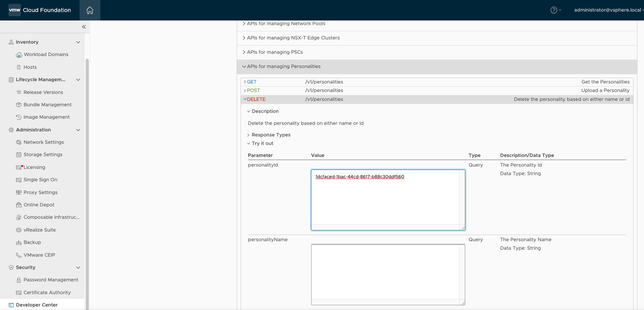Click the Composable Infrastructure icon
This screenshot has height=310, width=644.
pyautogui.click(x=19, y=217)
